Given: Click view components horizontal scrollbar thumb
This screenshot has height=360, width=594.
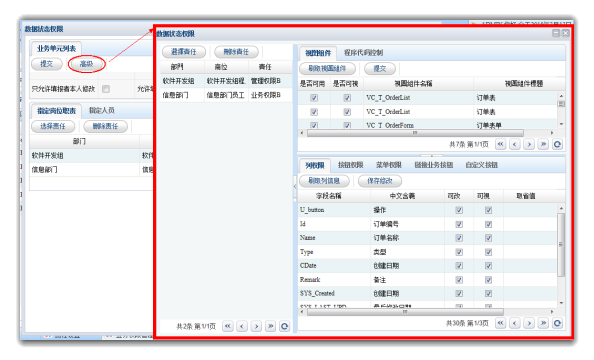Looking at the screenshot, I should (415, 133).
